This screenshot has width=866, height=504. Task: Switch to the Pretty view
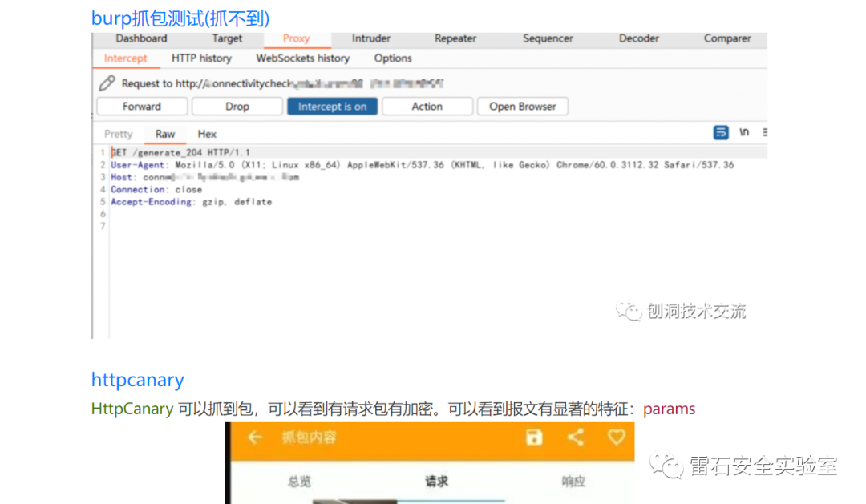pos(118,134)
